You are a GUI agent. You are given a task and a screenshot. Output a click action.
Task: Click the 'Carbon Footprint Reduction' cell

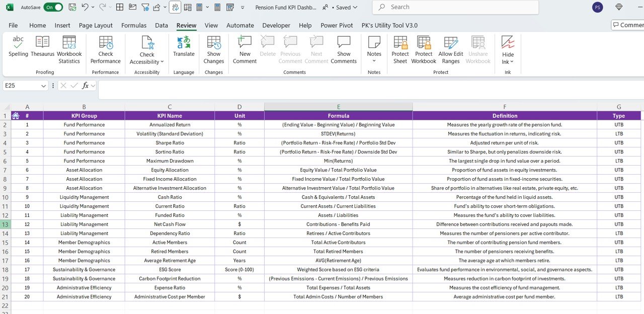170,279
